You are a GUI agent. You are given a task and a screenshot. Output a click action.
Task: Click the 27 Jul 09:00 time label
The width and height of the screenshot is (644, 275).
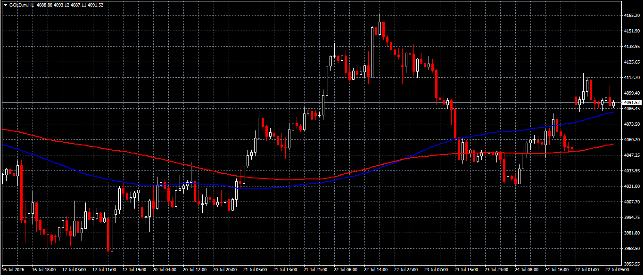(617, 270)
